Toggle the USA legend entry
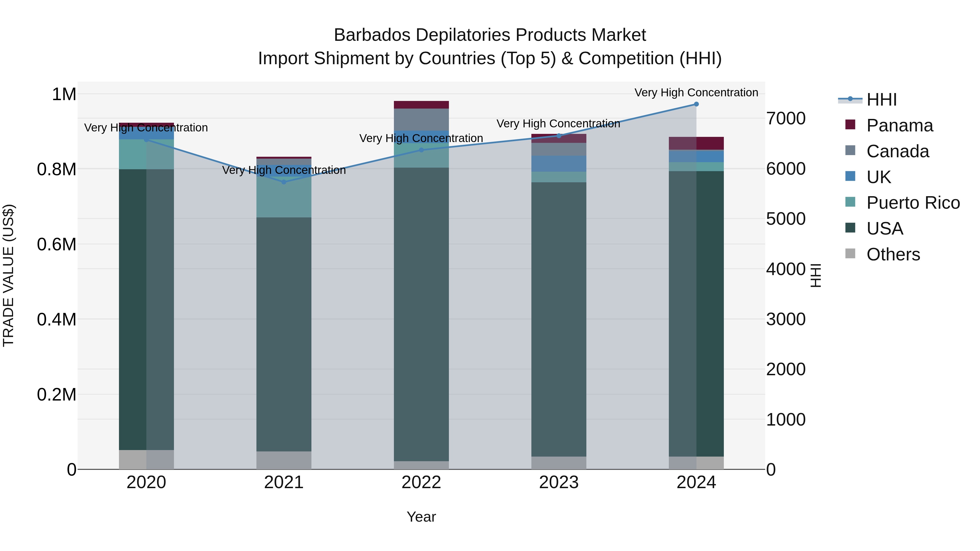 pyautogui.click(x=874, y=229)
